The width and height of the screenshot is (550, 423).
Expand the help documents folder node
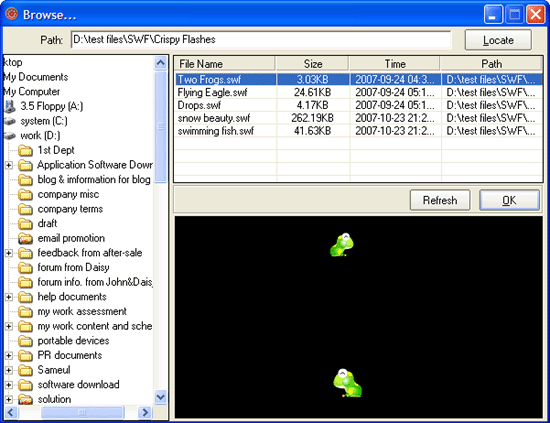tap(9, 297)
